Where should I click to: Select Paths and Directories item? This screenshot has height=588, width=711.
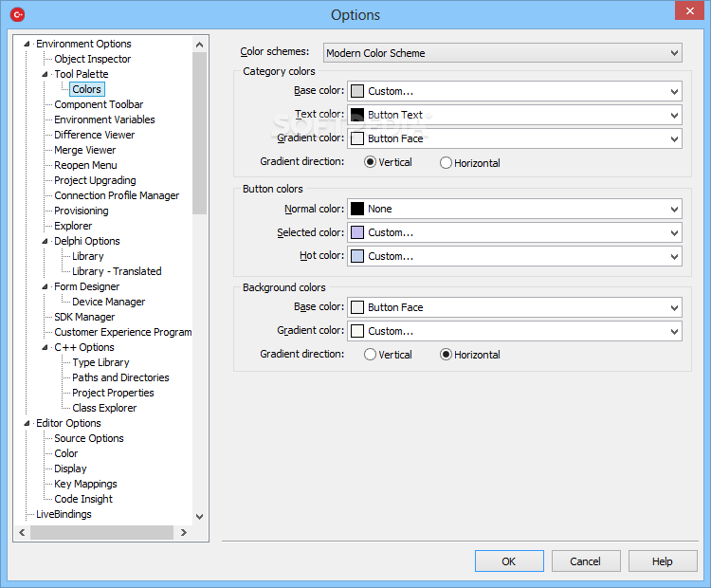[x=120, y=377]
